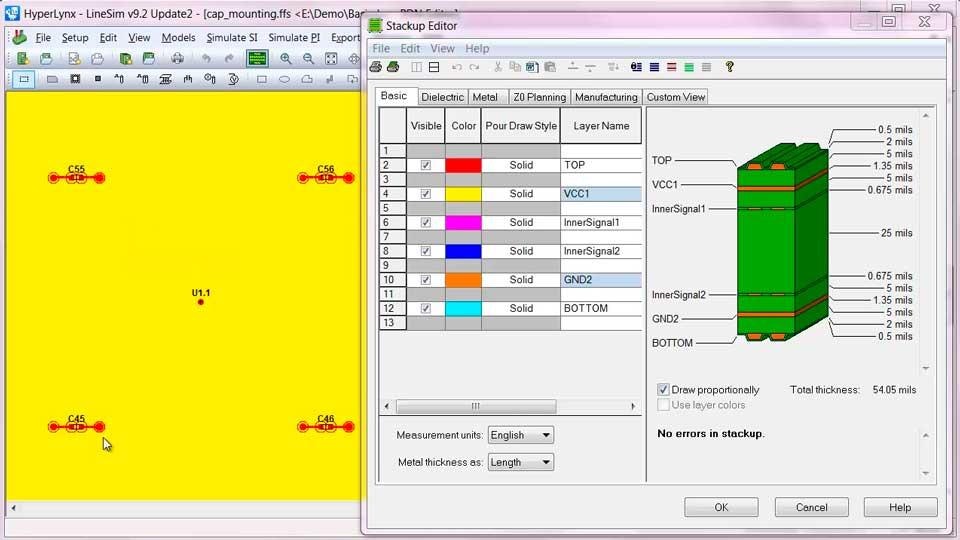Click the Stackup Editor help question mark icon
Screen dimensions: 960x540
click(x=730, y=67)
